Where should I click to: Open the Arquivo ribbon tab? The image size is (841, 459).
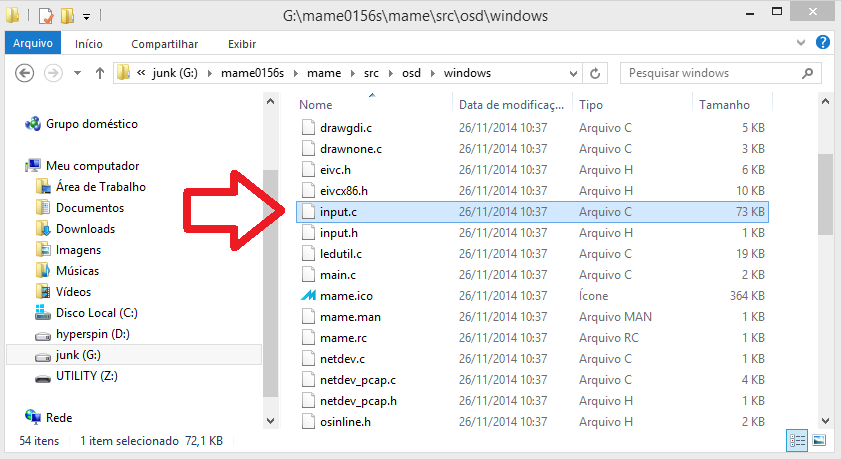coord(33,43)
